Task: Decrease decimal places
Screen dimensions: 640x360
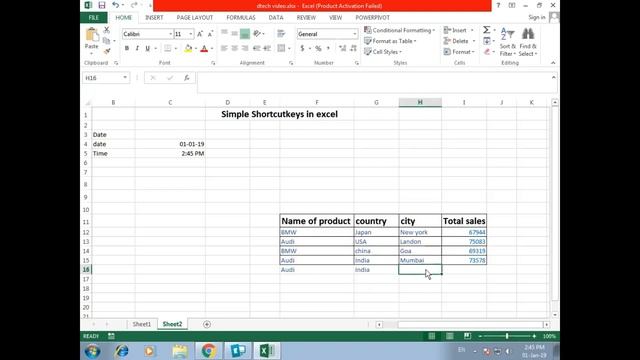Action: (x=353, y=48)
